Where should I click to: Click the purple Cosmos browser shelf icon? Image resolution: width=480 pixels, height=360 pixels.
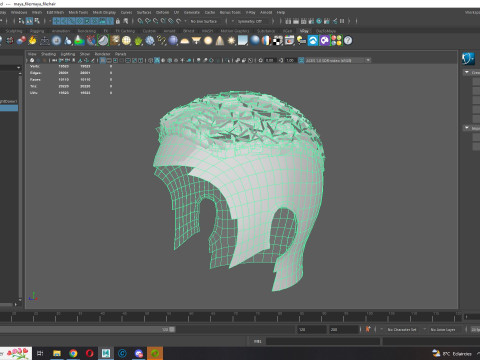pos(324,41)
